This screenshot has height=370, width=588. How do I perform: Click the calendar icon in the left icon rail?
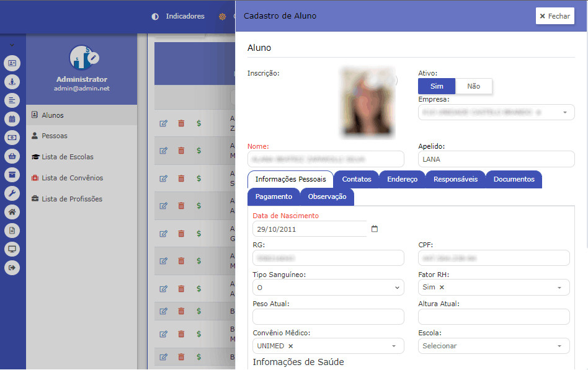coord(12,118)
